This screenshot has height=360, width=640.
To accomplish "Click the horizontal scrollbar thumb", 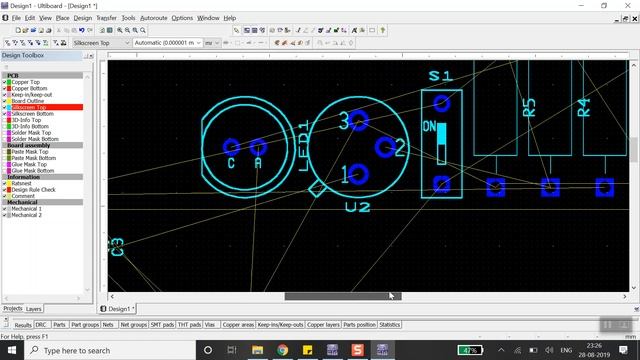I will click(x=343, y=296).
